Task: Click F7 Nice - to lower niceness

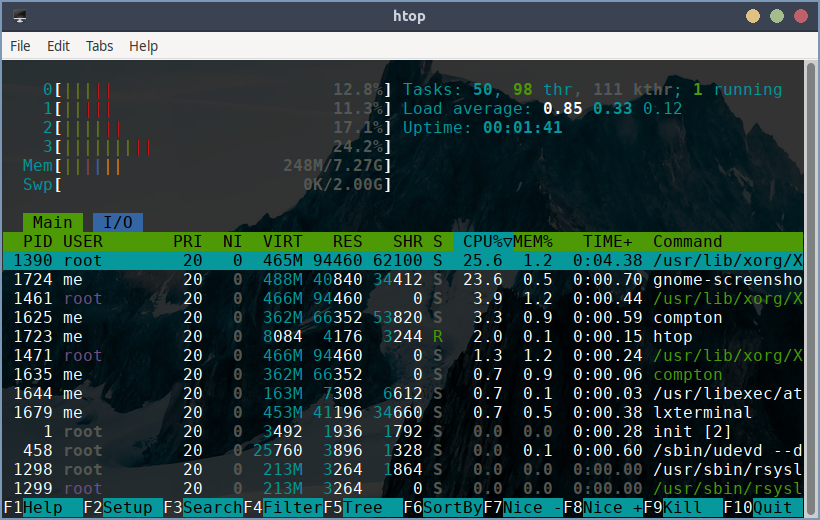Action: [523, 507]
